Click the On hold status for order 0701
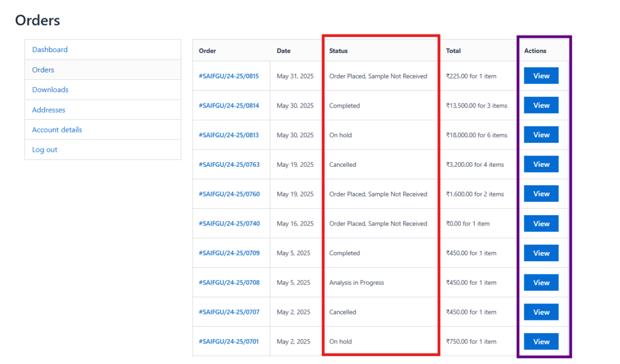Image resolution: width=620 pixels, height=364 pixels. pos(340,342)
